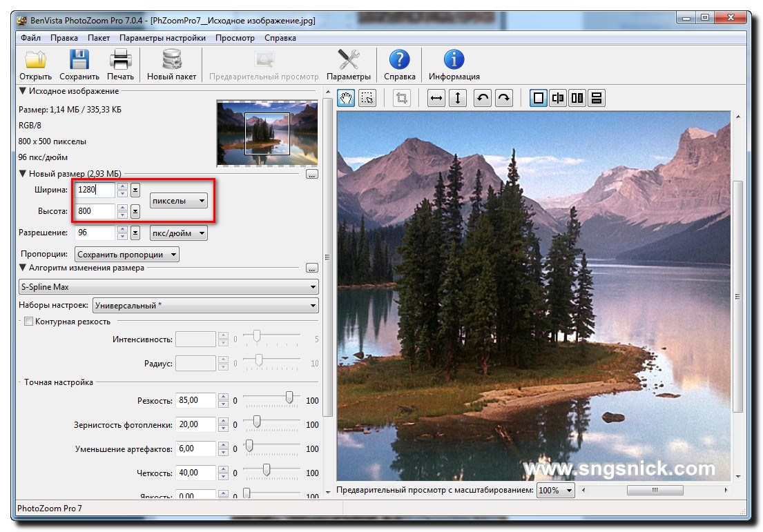Image resolution: width=763 pixels, height=532 pixels.
Task: Click the Четкость slider
Action: tap(271, 472)
